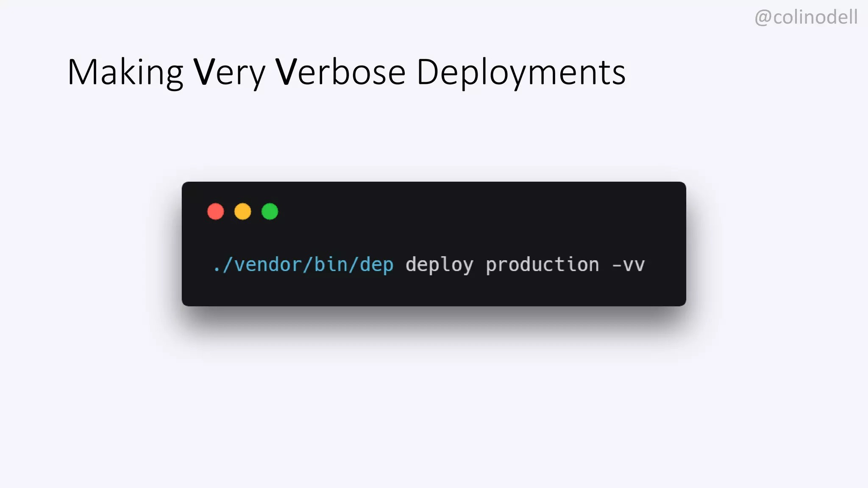Open the @colinodell handle
Viewport: 868px width, 488px height.
pyautogui.click(x=806, y=18)
